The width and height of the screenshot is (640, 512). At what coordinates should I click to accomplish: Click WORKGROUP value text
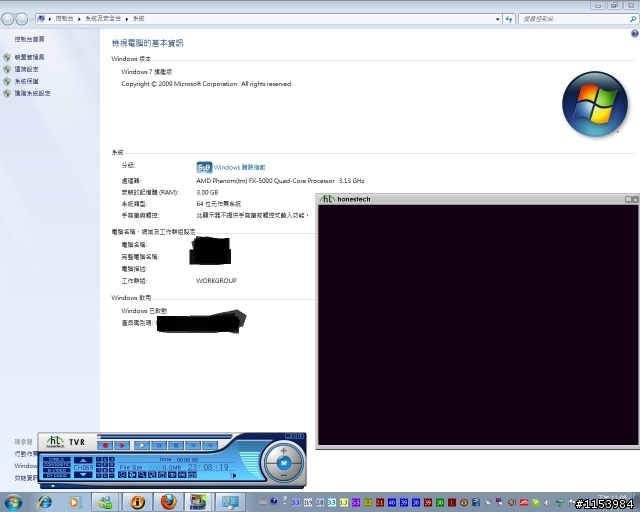[x=216, y=280]
